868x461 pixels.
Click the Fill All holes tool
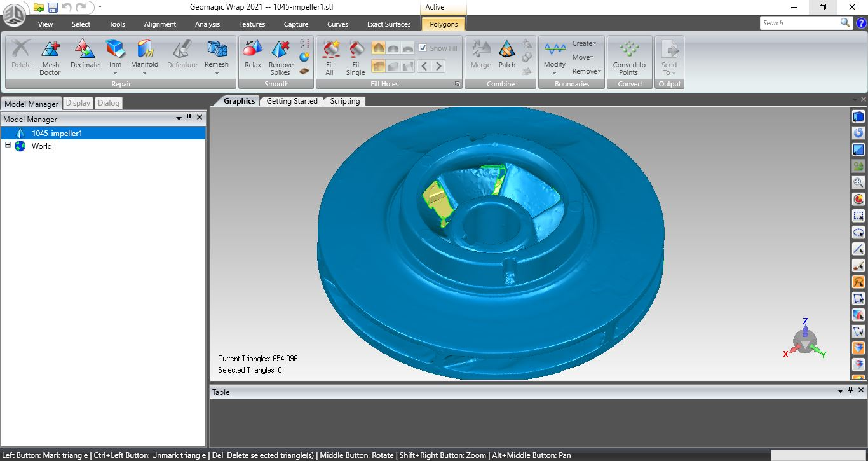(330, 57)
